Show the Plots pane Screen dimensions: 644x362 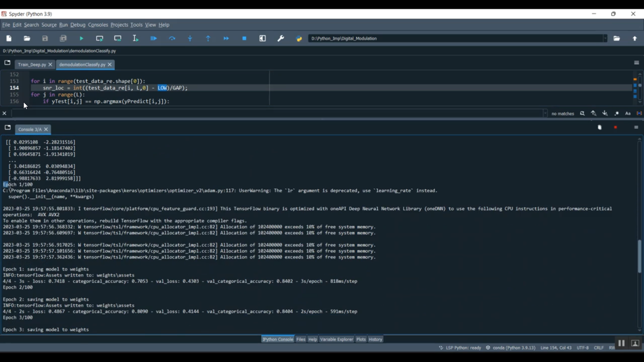point(361,339)
